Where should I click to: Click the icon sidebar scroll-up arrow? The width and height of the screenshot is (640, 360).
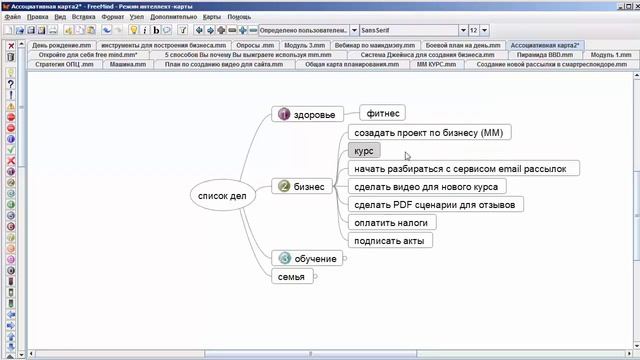coord(21,44)
